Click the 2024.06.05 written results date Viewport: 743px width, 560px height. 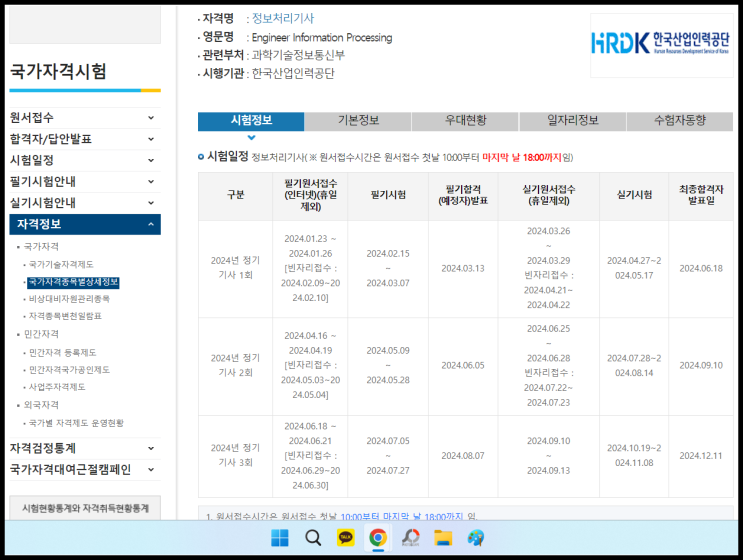(463, 365)
